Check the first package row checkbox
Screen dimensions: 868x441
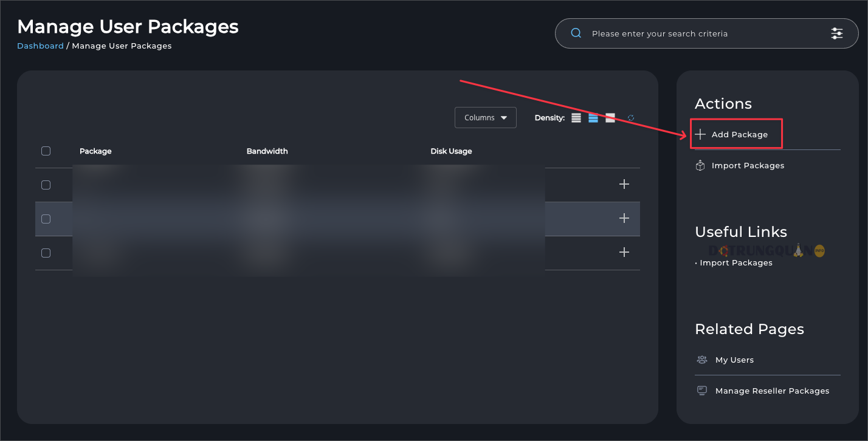pyautogui.click(x=46, y=185)
